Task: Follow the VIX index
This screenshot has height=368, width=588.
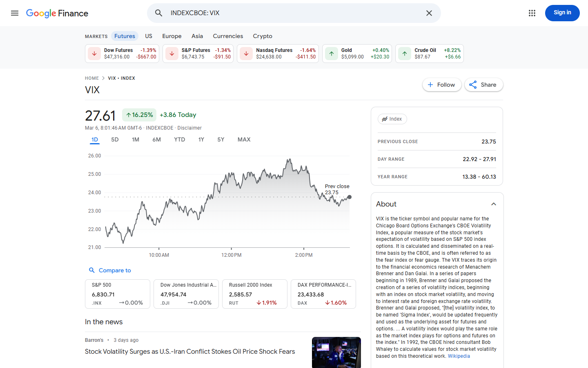Action: click(441, 85)
